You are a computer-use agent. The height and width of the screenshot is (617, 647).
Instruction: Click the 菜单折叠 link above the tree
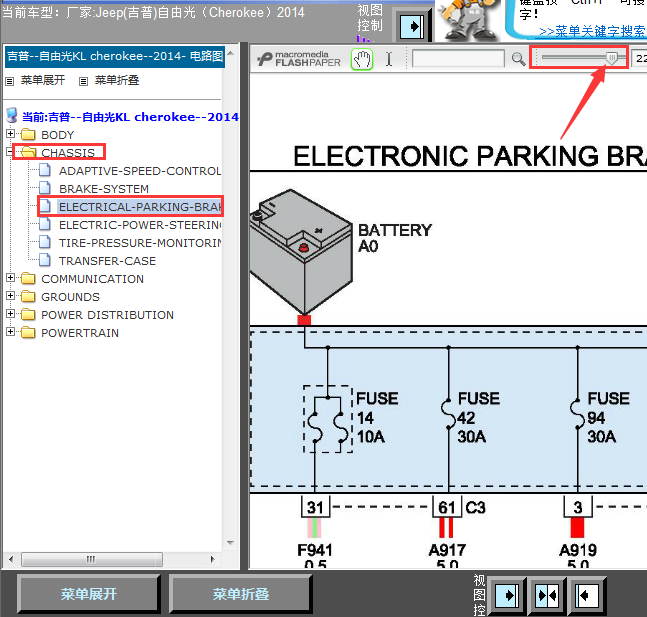pyautogui.click(x=117, y=80)
